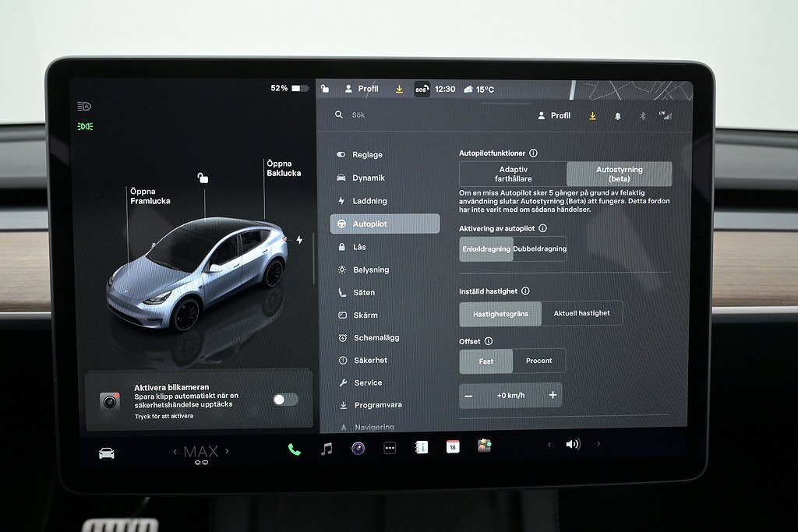This screenshot has width=798, height=532.
Task: Choose Dubbeldragning activation
Action: [540, 248]
